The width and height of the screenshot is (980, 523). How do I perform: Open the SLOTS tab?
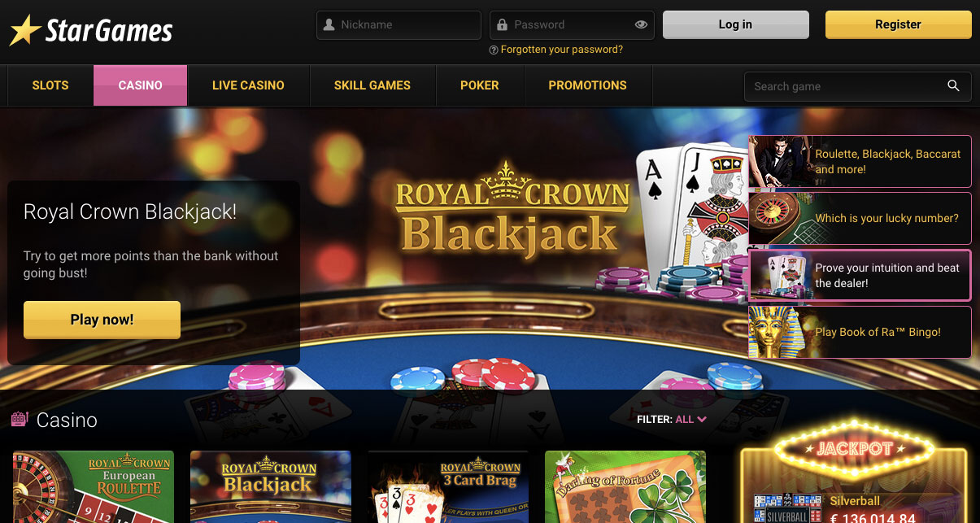(50, 85)
